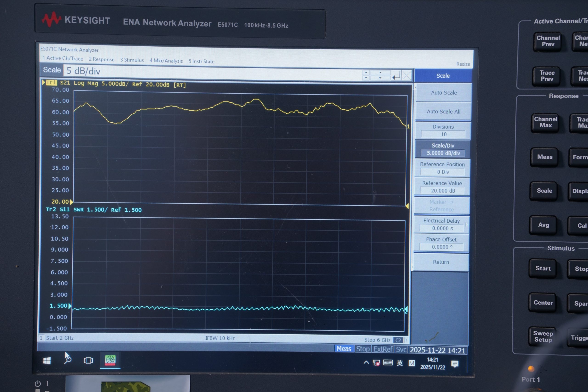Click the Stop 6 GHz label
This screenshot has width=588, height=392.
click(377, 340)
